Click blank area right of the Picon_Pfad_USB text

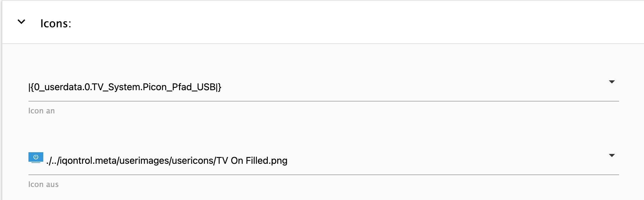[415, 87]
